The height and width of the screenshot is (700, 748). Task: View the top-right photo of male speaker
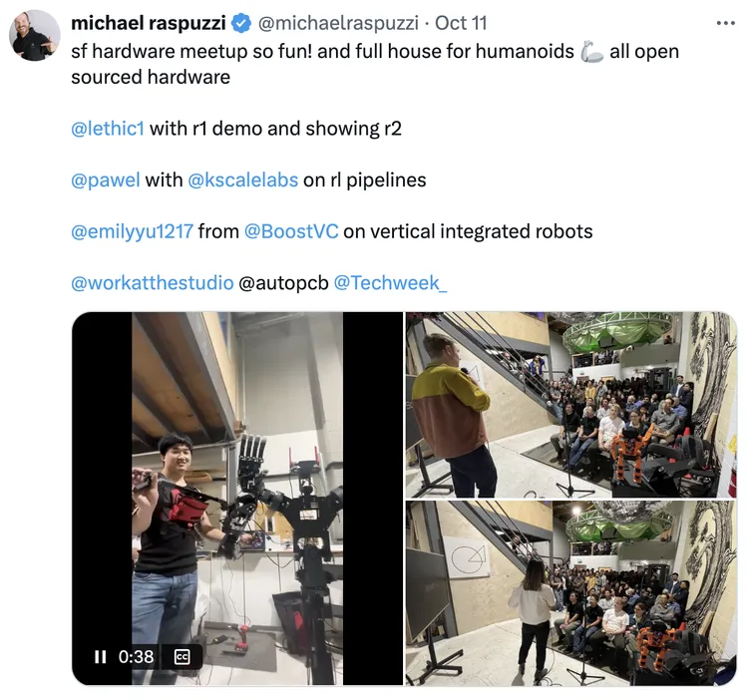570,404
